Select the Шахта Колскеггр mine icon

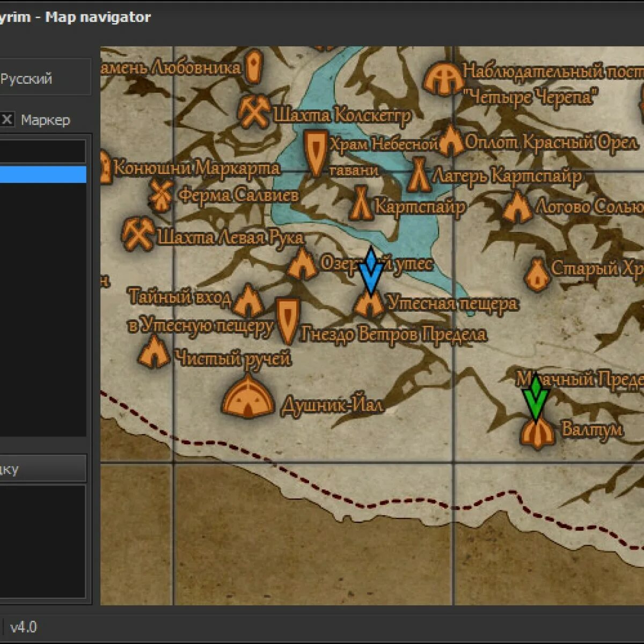click(254, 112)
